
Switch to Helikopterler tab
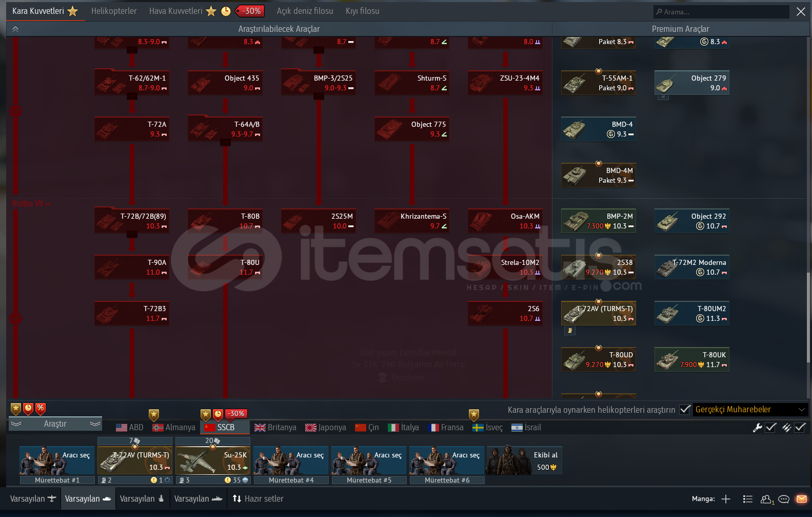click(114, 11)
